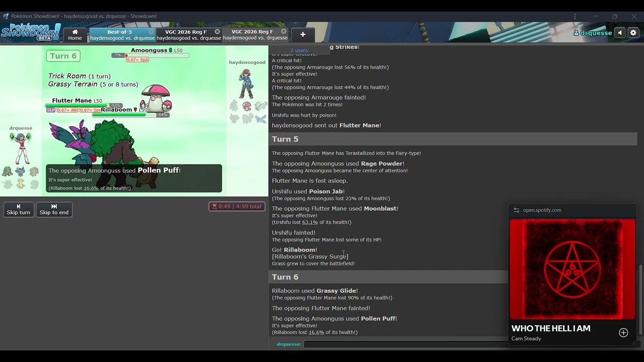Click 'Rillaboom used Grassy Glide!' log line
644x362 pixels.
click(315, 291)
